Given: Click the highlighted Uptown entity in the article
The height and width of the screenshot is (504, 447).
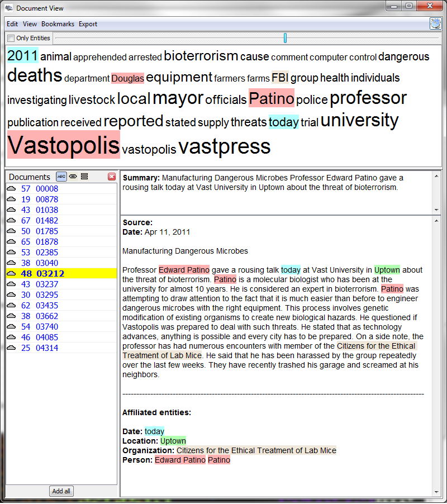Looking at the screenshot, I should 387,269.
